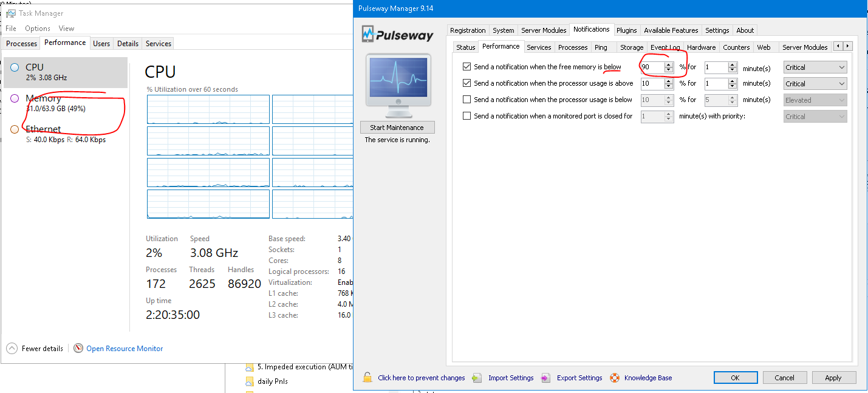Open Available Features tab in Pulseway
The image size is (868, 393).
671,30
